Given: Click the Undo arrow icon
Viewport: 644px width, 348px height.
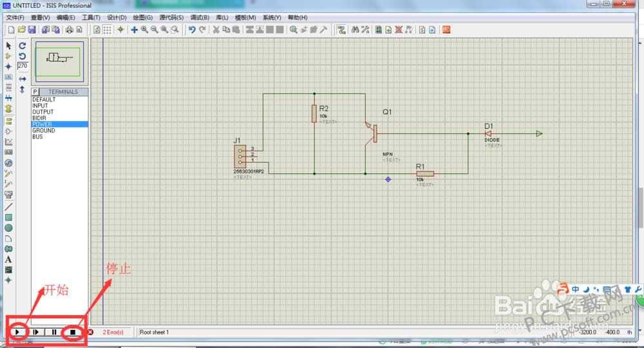Looking at the screenshot, I should tap(192, 30).
